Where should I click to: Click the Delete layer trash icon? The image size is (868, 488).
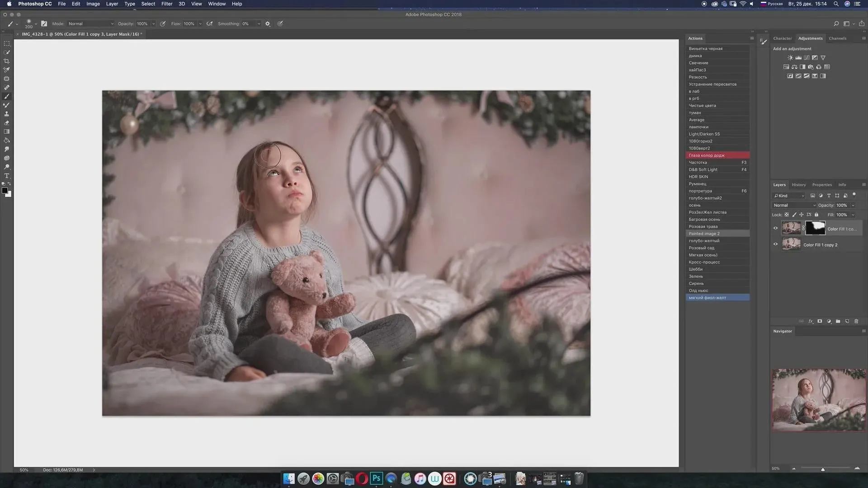click(x=856, y=321)
